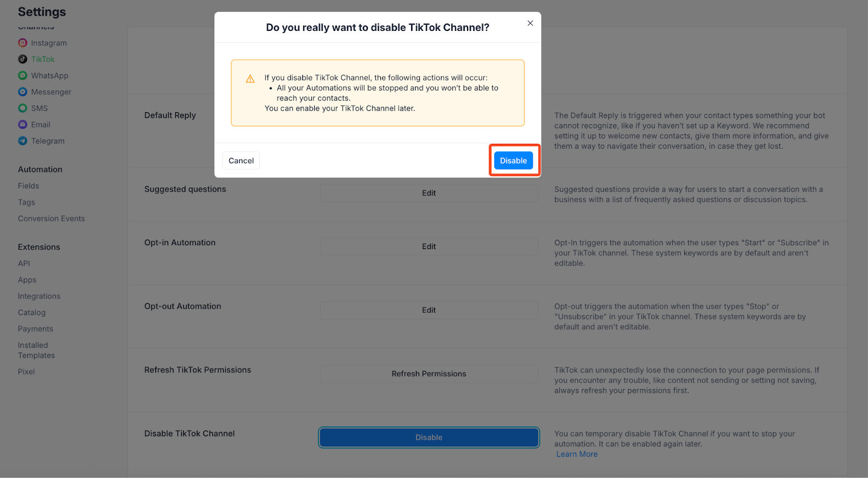The height and width of the screenshot is (478, 868).
Task: Cancel the disable TikTok confirmation
Action: point(241,161)
